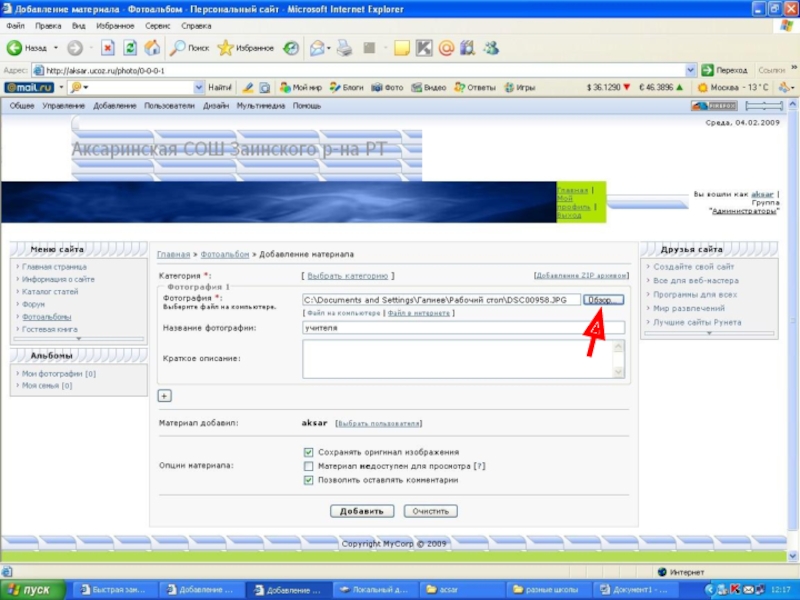Switch to 'разные школы' taskbar folder
The width and height of the screenshot is (800, 600).
(x=547, y=590)
